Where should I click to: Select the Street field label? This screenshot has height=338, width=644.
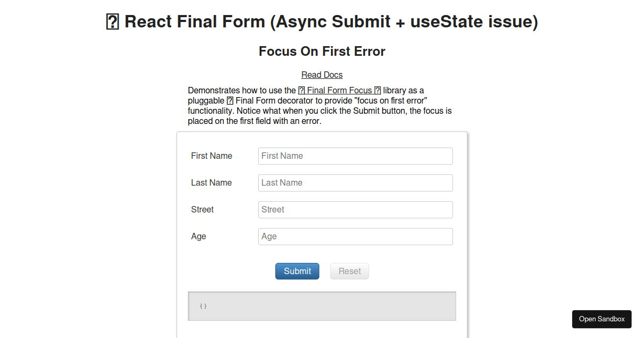(x=202, y=209)
